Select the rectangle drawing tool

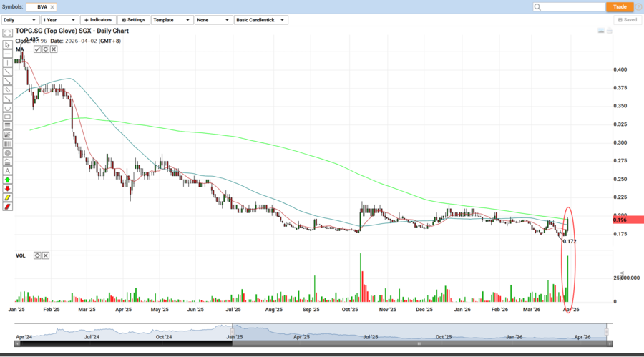click(x=7, y=116)
